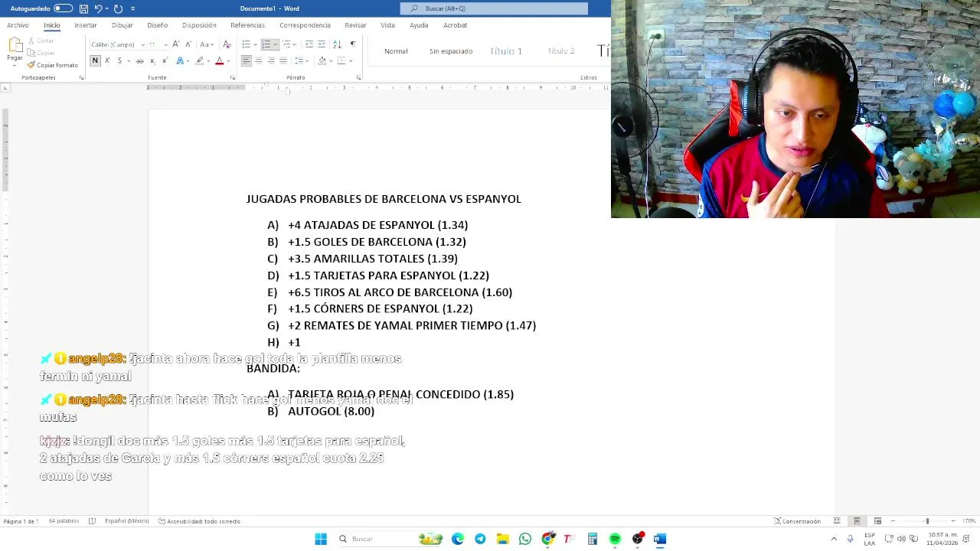Click the 64 palabras word count
This screenshot has height=551, width=980.
pyautogui.click(x=64, y=521)
